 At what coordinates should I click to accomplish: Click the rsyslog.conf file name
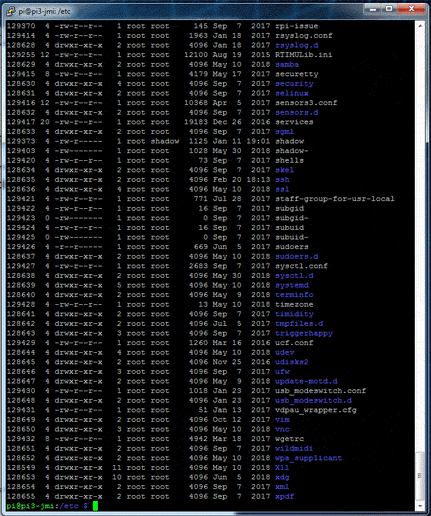click(x=304, y=36)
